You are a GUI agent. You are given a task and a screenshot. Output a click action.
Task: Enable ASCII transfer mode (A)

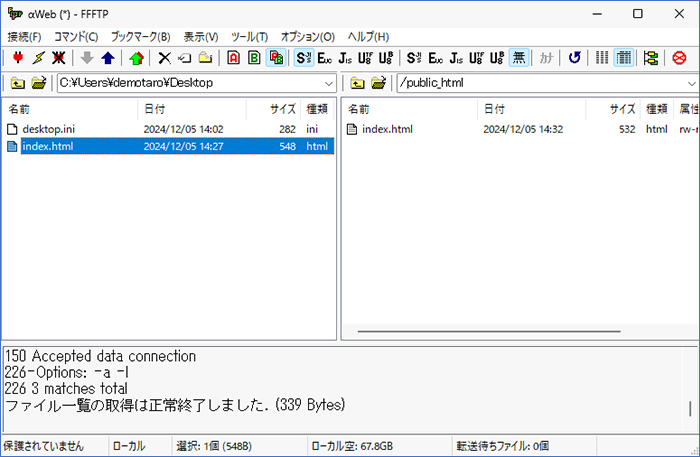point(233,58)
